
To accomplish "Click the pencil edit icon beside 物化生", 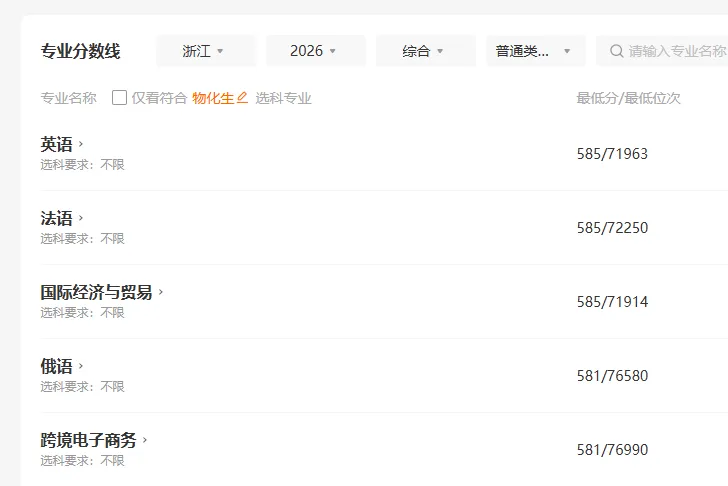I will tap(242, 97).
